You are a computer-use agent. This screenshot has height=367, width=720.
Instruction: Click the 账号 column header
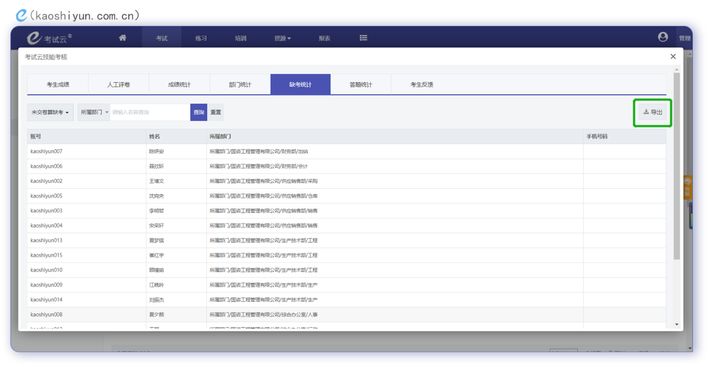click(86, 136)
